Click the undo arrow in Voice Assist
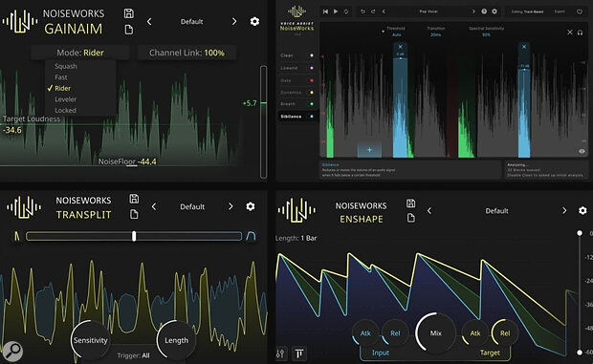Viewport: 593px width, 364px height. coord(362,11)
